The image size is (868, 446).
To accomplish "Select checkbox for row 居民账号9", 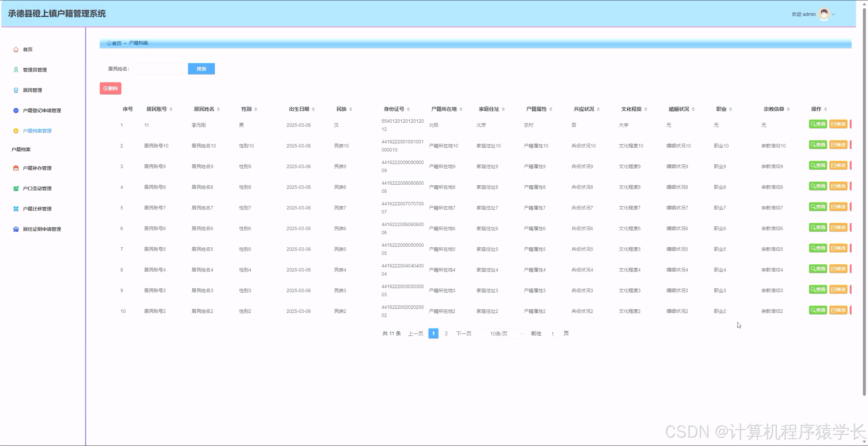I will (x=104, y=167).
